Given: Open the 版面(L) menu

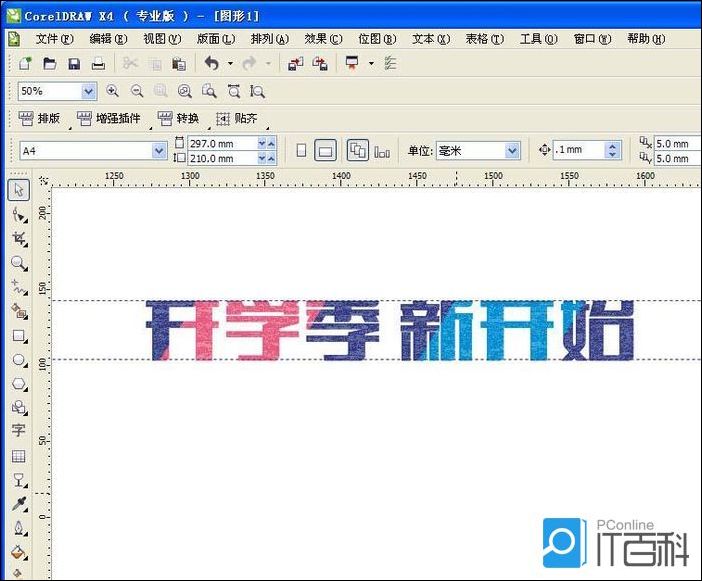Looking at the screenshot, I should click(x=216, y=39).
